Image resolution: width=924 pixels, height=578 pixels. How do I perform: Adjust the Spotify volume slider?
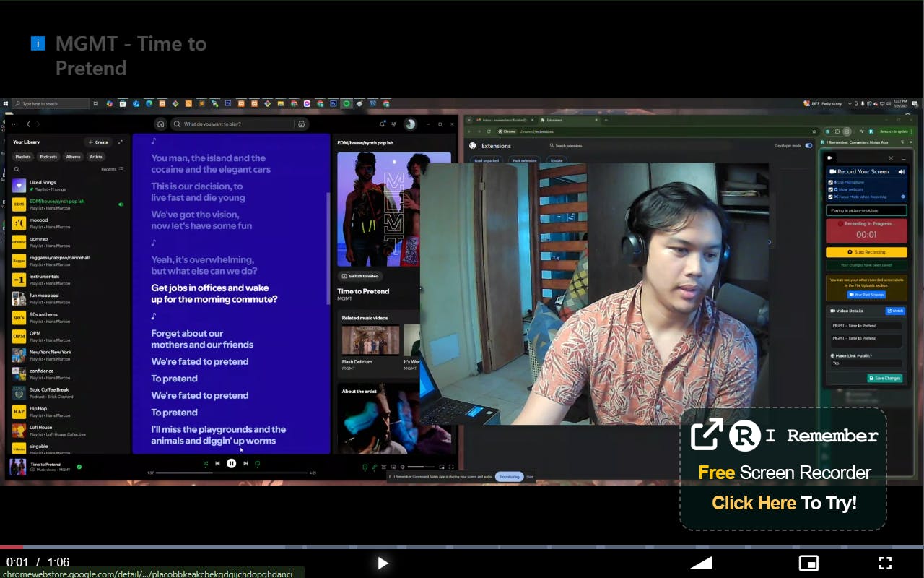[421, 467]
